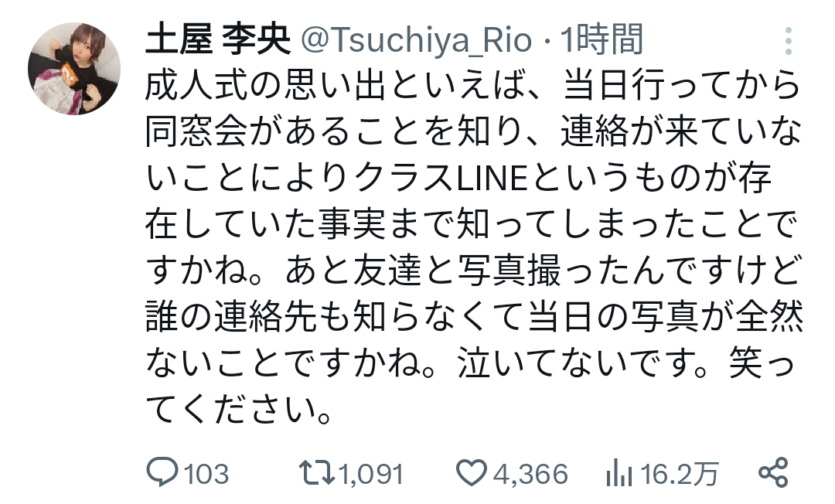The height and width of the screenshot is (504, 835).
Task: Like the tweet with heart icon
Action: [471, 473]
